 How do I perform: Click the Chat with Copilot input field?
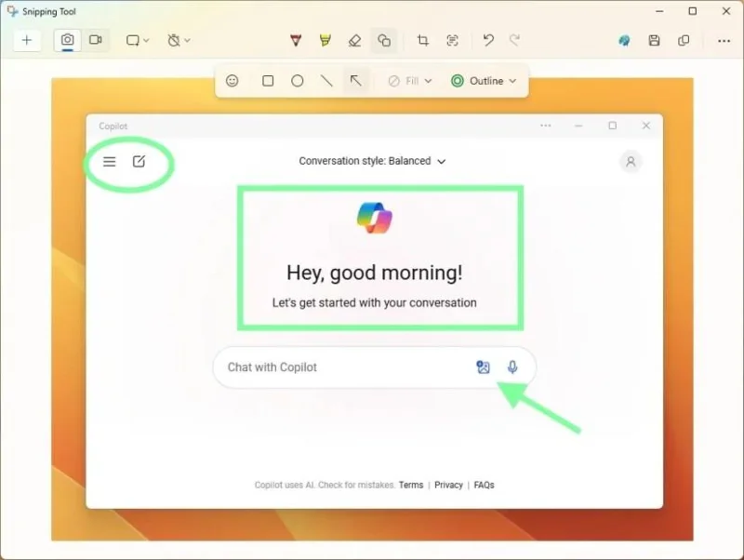[375, 367]
